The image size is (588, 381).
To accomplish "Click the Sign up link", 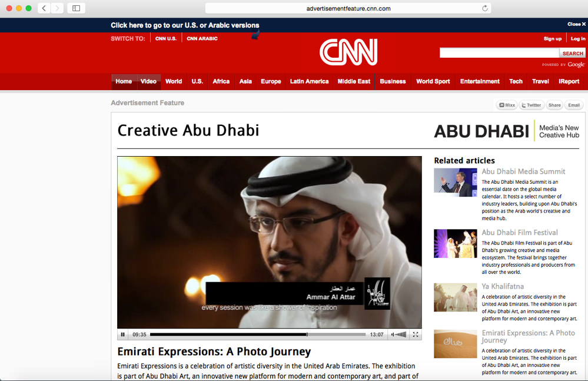I will tap(553, 39).
